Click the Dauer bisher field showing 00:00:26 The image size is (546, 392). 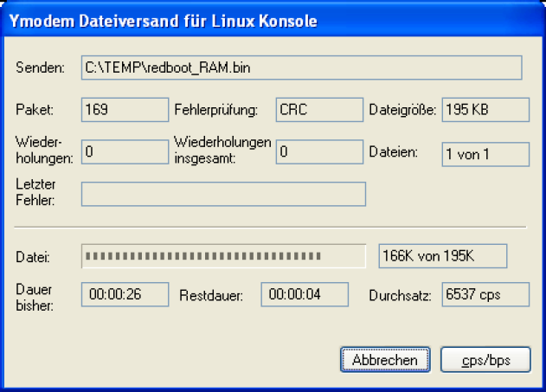(x=125, y=294)
